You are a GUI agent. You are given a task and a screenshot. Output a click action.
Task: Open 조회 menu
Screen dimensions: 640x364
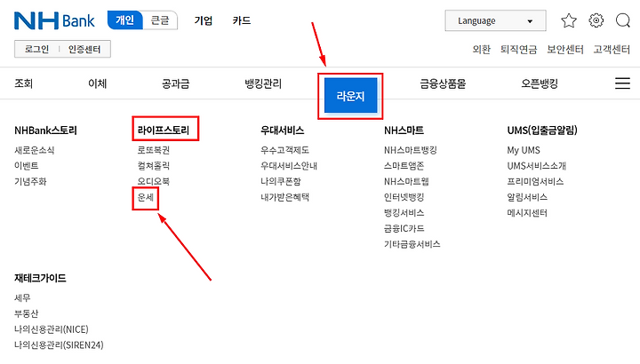(24, 83)
